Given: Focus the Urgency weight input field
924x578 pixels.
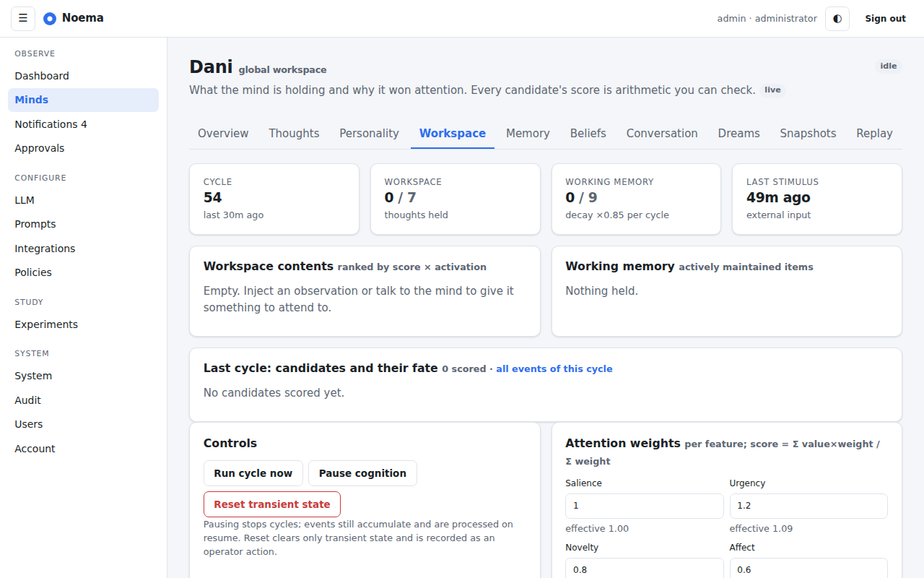Looking at the screenshot, I should point(808,506).
